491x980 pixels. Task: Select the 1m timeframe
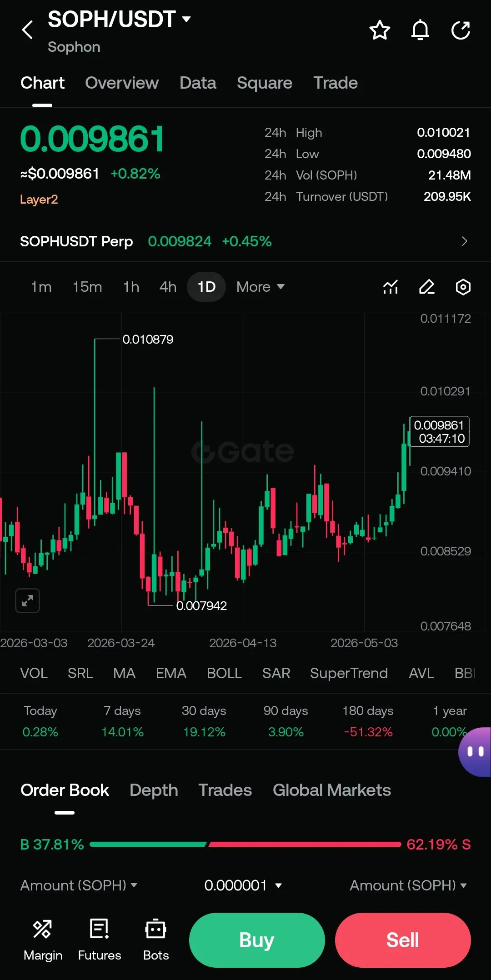(41, 287)
